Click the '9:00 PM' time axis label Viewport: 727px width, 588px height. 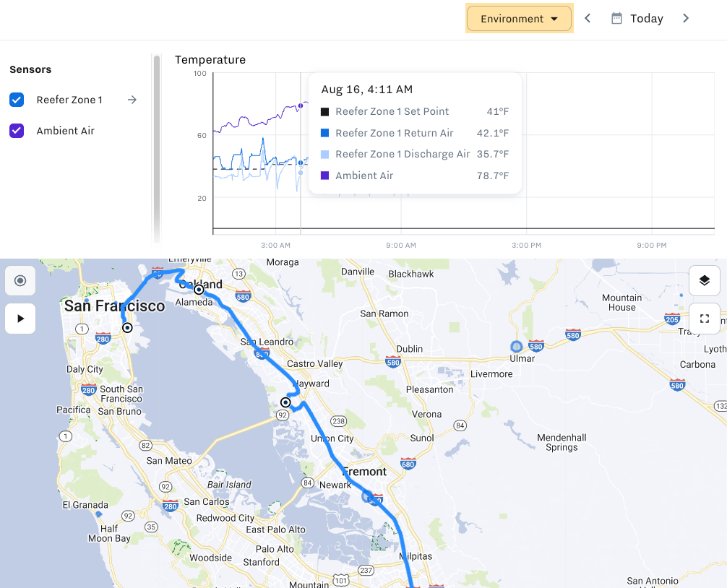tap(652, 245)
